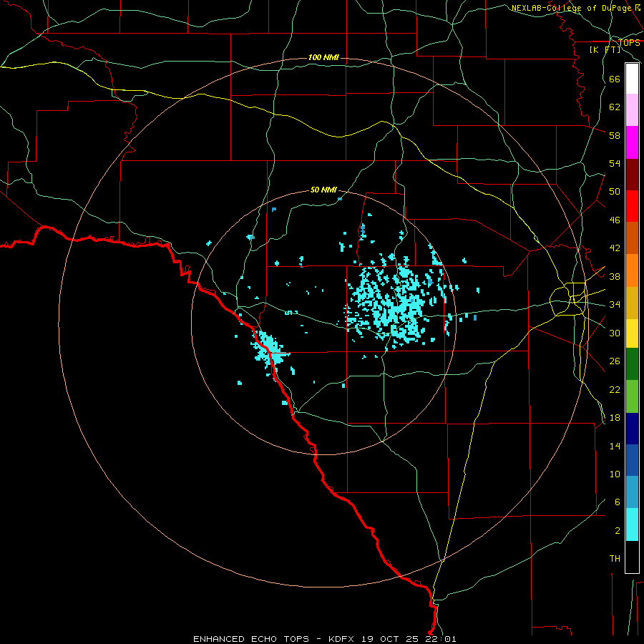Screen dimensions: 644x644
Task: Click the bright red legend swatch
Action: coord(632,206)
